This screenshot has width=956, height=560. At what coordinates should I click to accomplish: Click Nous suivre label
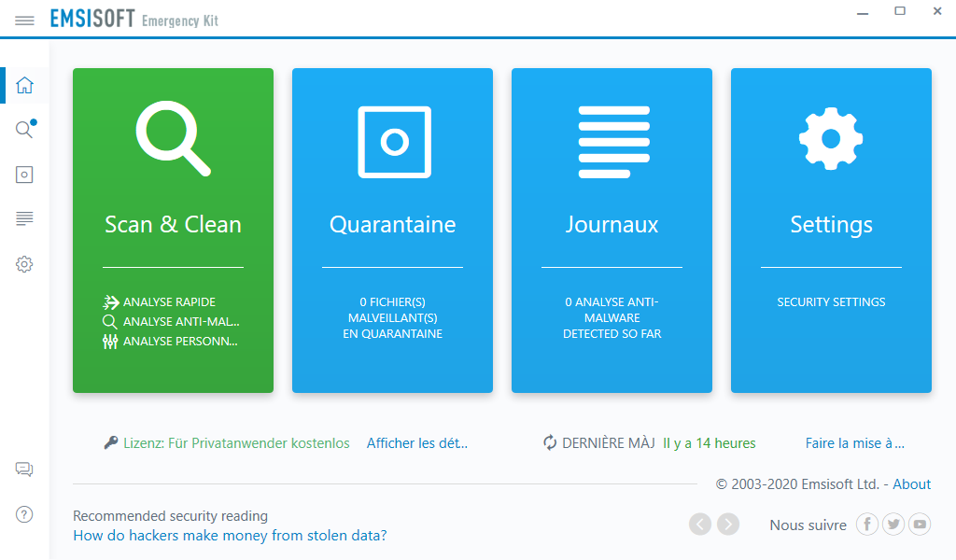point(808,525)
